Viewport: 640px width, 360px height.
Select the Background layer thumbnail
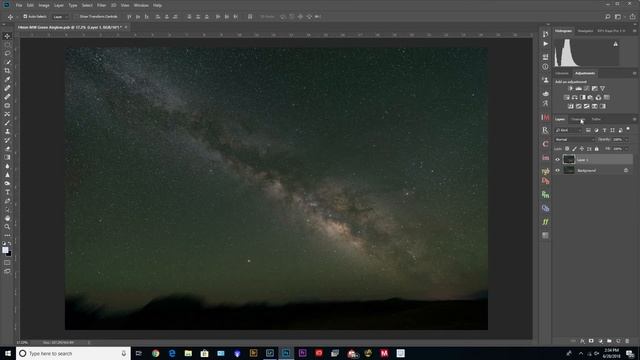tap(569, 170)
